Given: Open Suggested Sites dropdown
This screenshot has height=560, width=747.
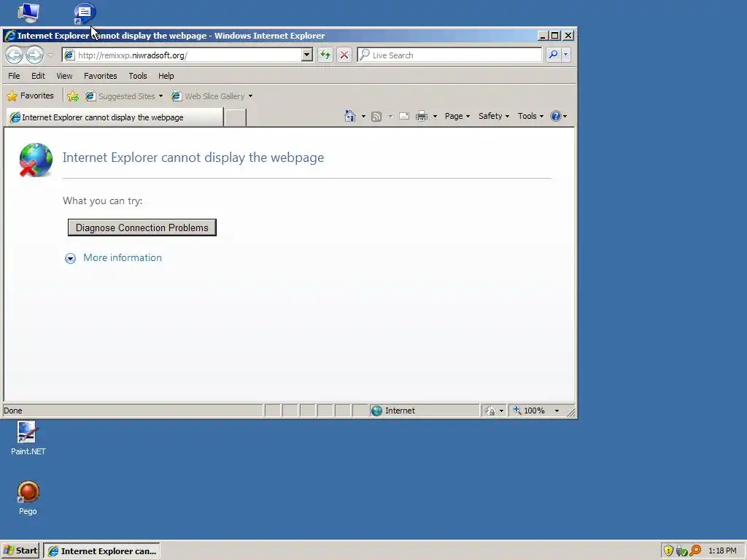Looking at the screenshot, I should [x=124, y=96].
